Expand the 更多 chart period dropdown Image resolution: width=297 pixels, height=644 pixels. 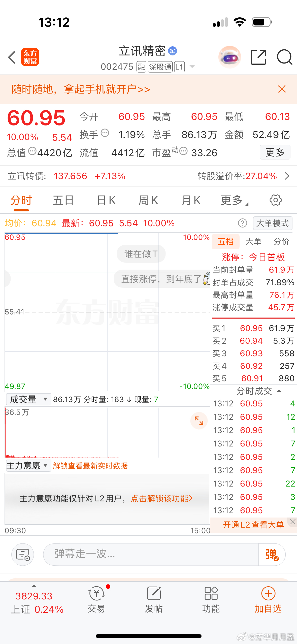tap(234, 201)
